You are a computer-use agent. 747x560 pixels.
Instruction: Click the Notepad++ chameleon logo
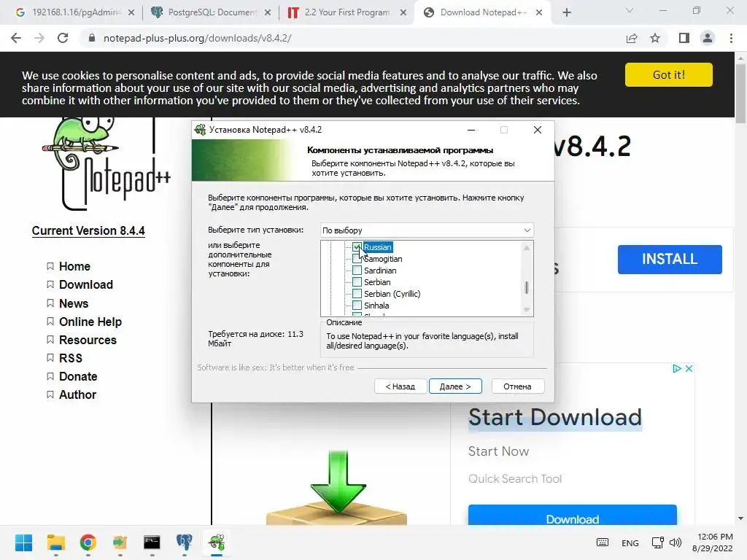tap(105, 163)
